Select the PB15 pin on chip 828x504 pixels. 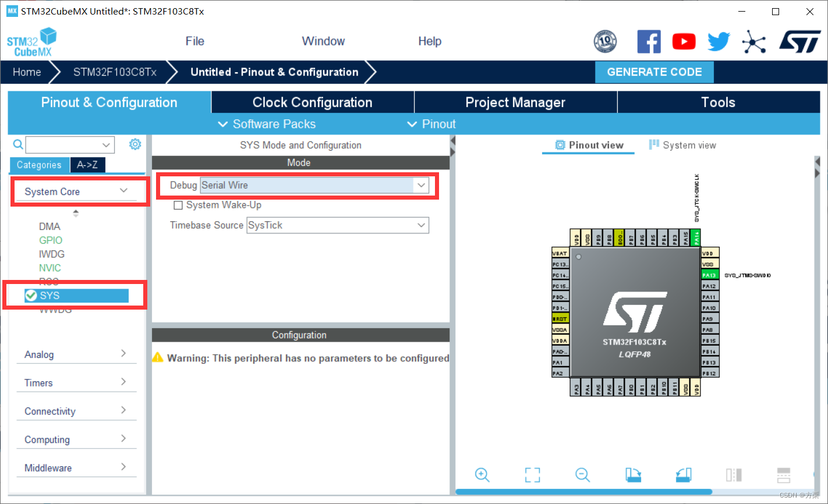point(709,340)
